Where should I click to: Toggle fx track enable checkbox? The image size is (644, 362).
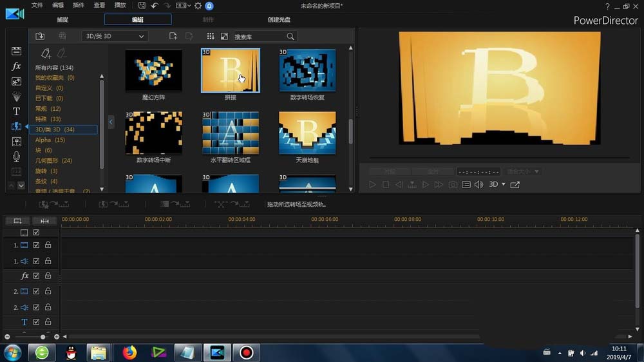[36, 276]
